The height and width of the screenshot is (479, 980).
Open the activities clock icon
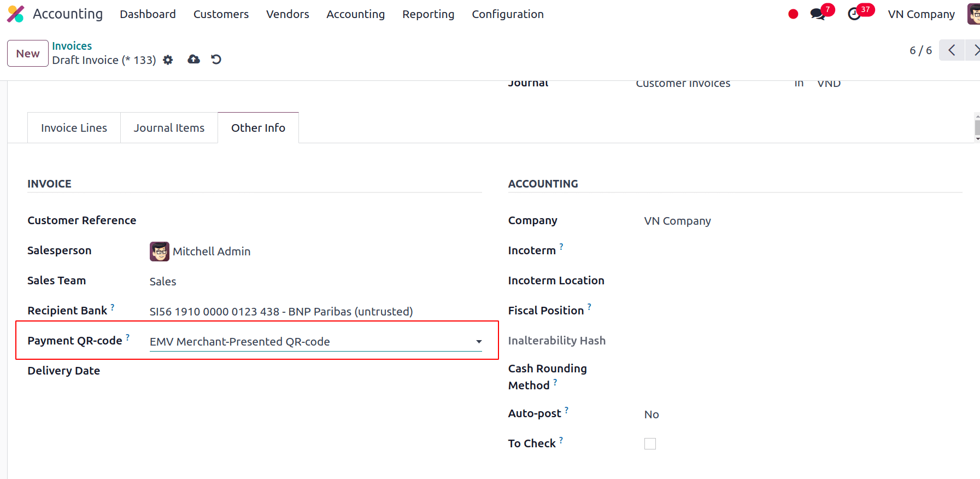854,14
